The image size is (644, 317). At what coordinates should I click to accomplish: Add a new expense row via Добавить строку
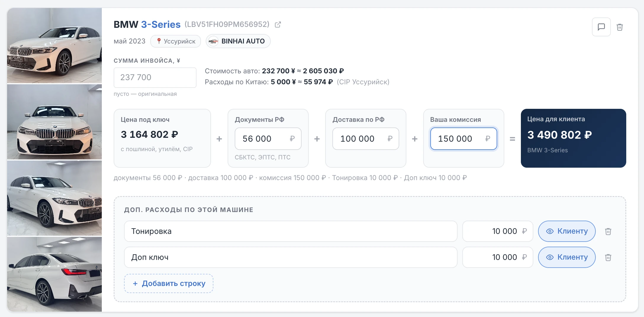[x=169, y=283]
